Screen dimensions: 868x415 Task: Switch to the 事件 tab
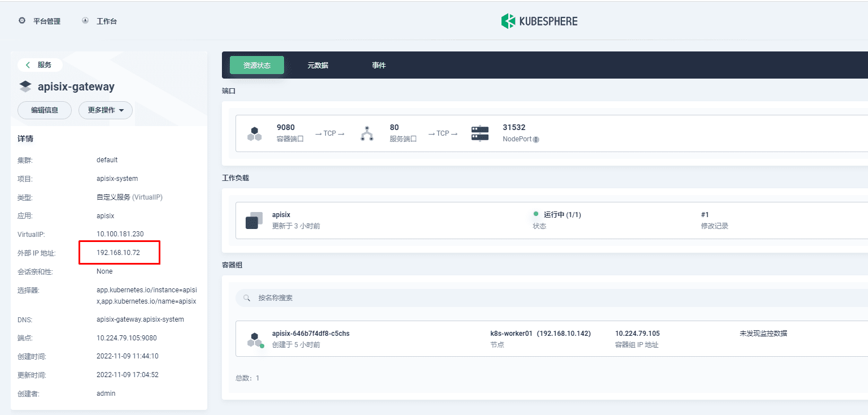click(x=379, y=66)
